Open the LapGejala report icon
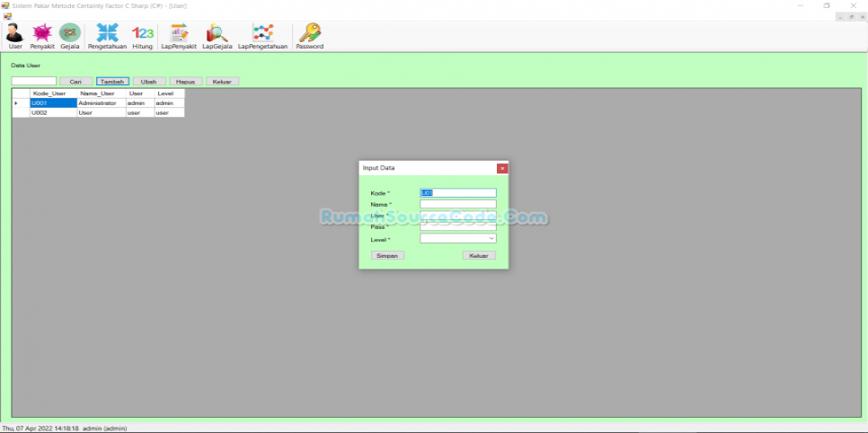The height and width of the screenshot is (433, 868). [217, 37]
